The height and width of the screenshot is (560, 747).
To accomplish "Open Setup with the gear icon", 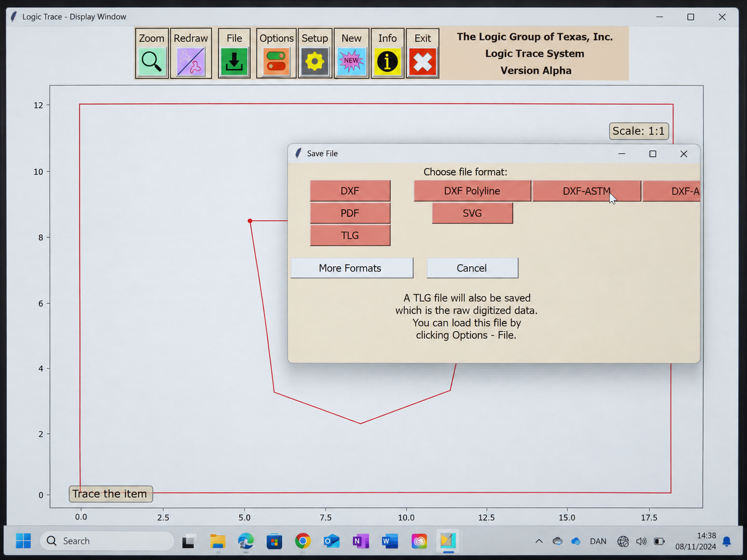I will (x=315, y=61).
